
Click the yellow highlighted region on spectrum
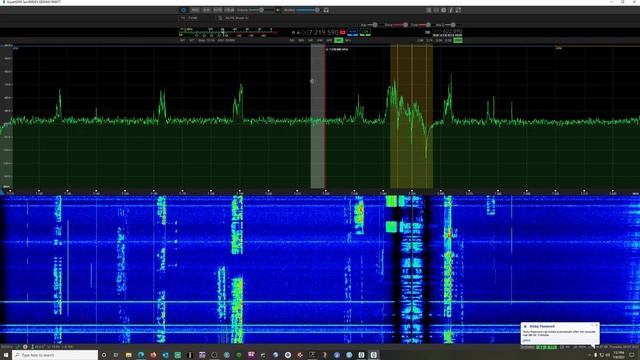click(x=411, y=116)
